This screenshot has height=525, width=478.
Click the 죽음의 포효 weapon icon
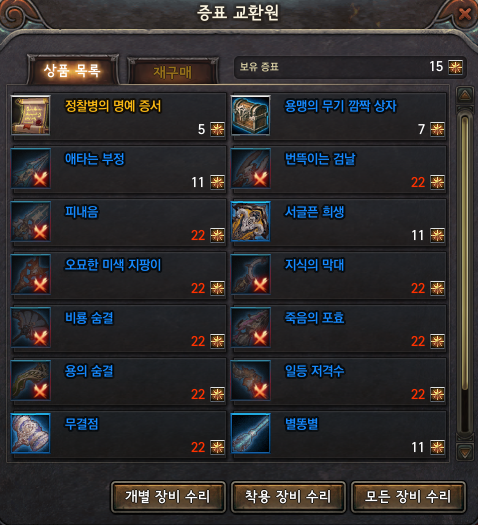tap(251, 327)
